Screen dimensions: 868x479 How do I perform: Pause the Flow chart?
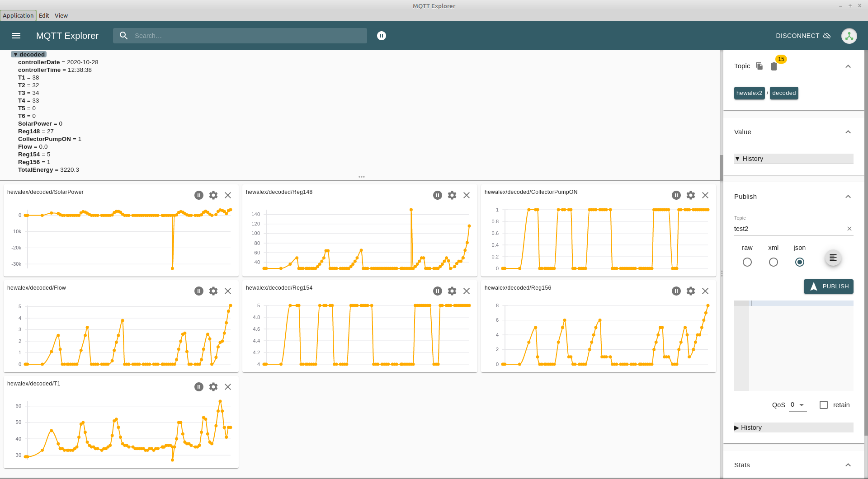click(x=199, y=291)
